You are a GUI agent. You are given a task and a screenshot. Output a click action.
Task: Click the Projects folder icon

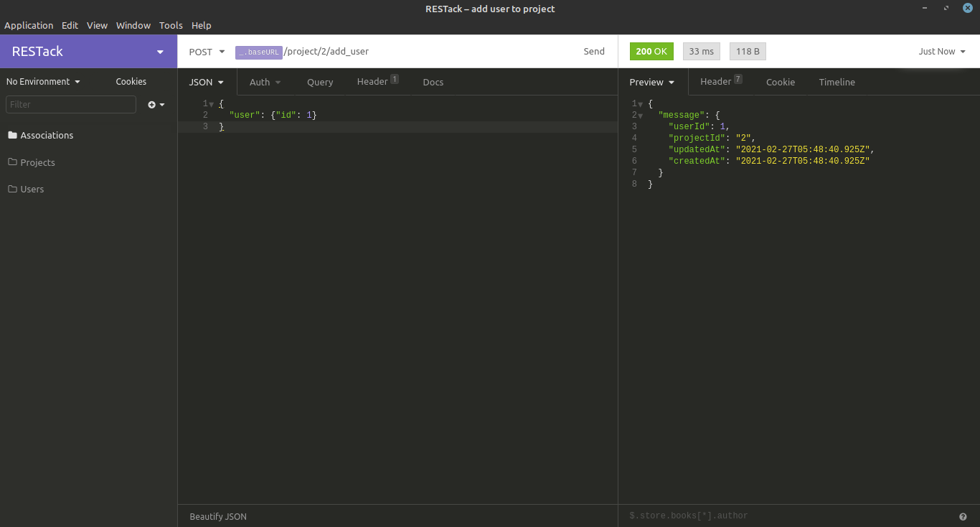click(12, 162)
